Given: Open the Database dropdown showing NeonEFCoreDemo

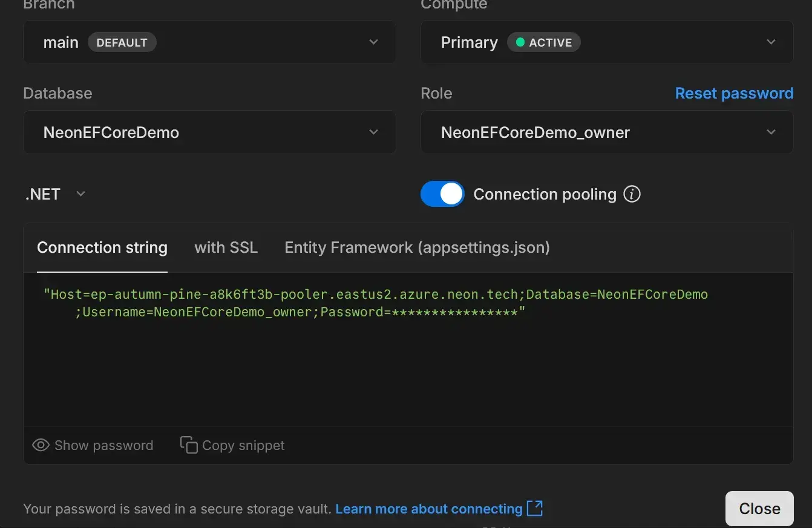Looking at the screenshot, I should [x=209, y=132].
